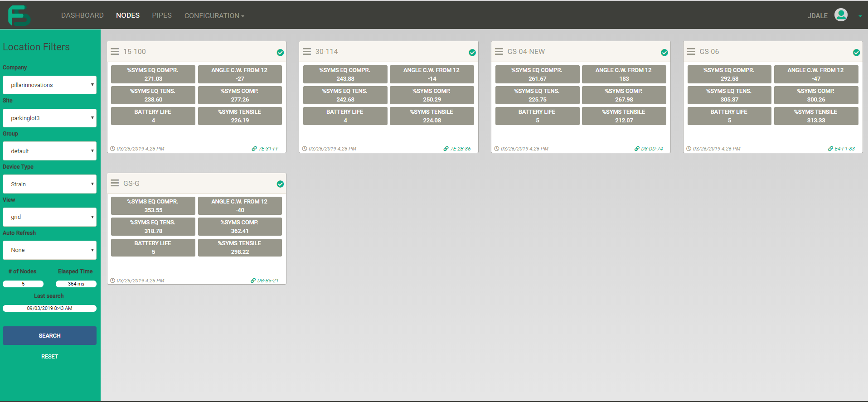This screenshot has width=868, height=402.
Task: Open the hamburger menu on GS-G card
Action: click(115, 184)
